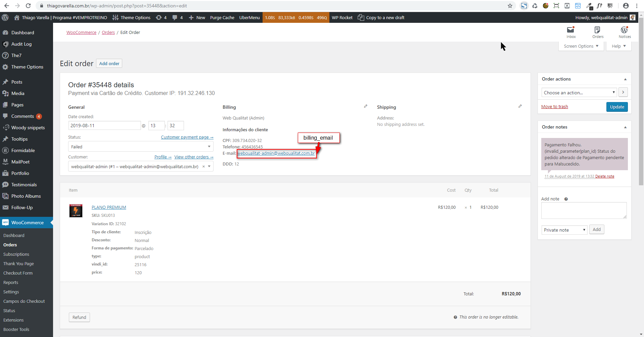Viewport: 644px width, 337px height.
Task: Open Booster Tools submenu item
Action: [16, 329]
